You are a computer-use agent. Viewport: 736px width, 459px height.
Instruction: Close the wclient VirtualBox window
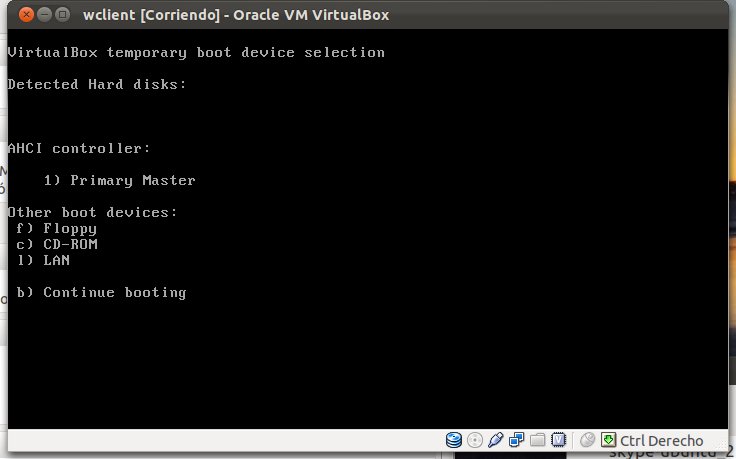pos(26,15)
